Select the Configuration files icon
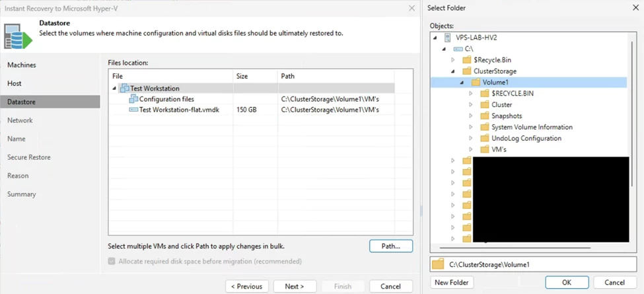This screenshot has height=294, width=644. pos(133,99)
